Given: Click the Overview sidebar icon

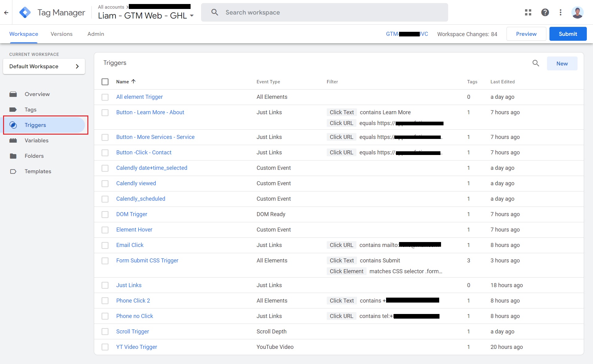Looking at the screenshot, I should pyautogui.click(x=13, y=94).
